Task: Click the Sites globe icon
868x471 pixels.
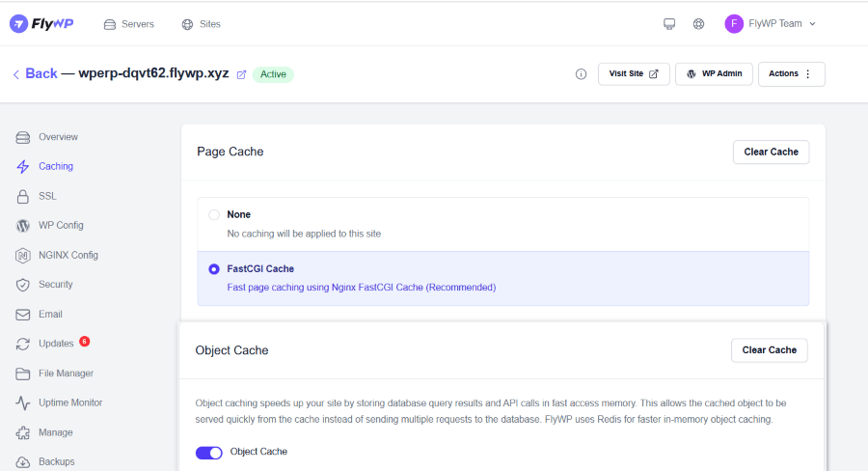Action: pos(188,24)
